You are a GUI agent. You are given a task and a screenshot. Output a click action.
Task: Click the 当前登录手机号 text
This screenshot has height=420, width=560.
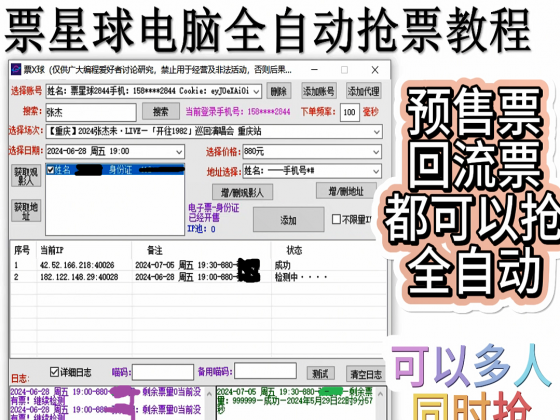(x=238, y=112)
